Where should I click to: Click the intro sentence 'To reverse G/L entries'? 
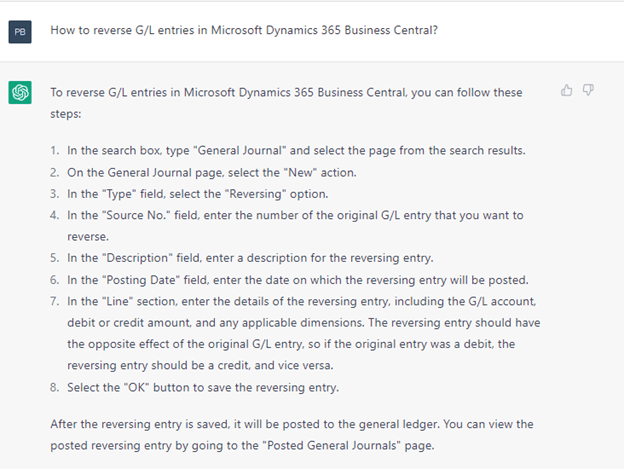(x=286, y=103)
